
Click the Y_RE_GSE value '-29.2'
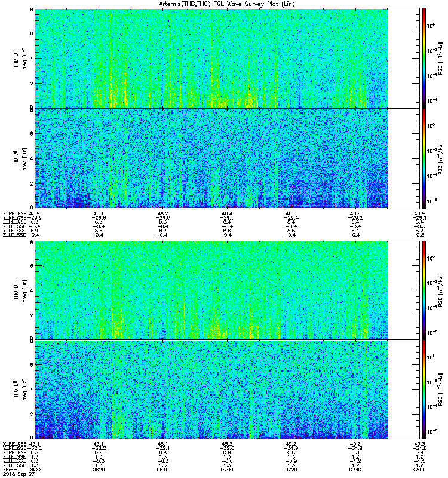(355, 218)
